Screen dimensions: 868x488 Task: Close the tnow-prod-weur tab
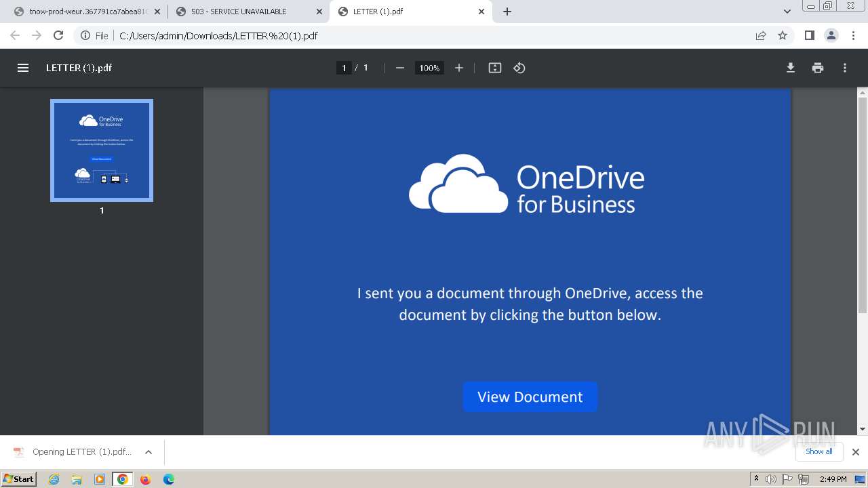coord(157,12)
